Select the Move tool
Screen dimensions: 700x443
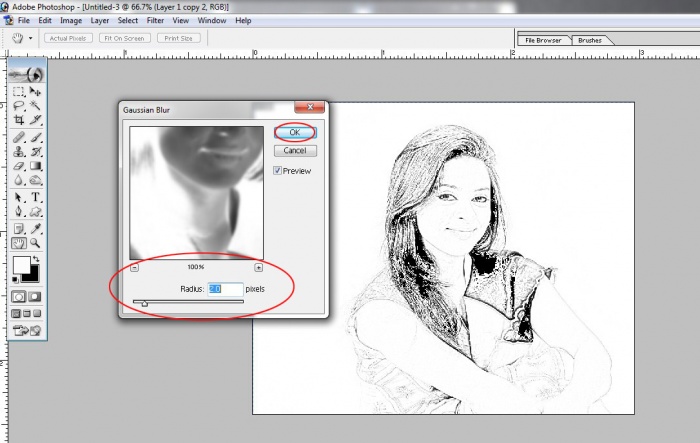click(x=35, y=92)
